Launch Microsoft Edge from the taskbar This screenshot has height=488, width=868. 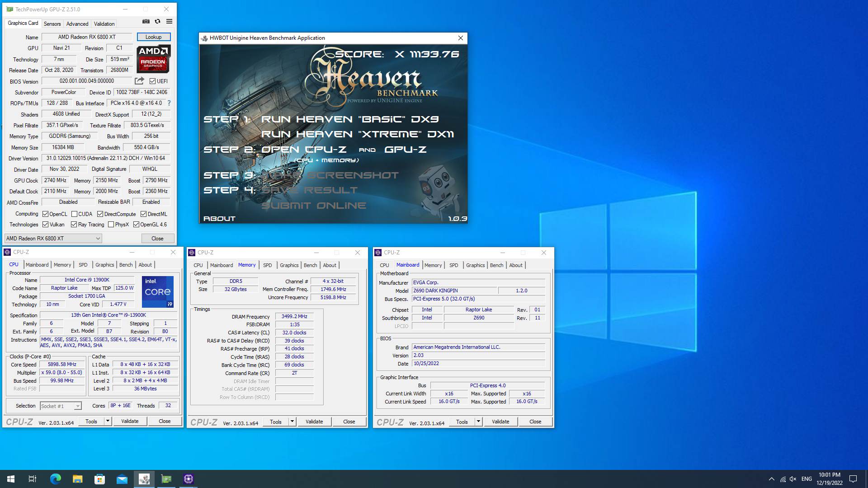tap(55, 479)
